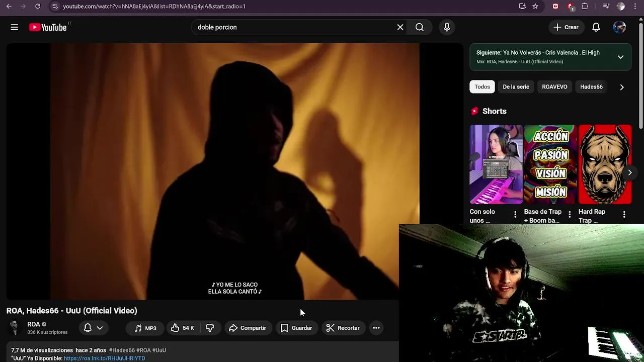Download as MP3 button
Viewport: 644px width, 362px height.
point(145,328)
